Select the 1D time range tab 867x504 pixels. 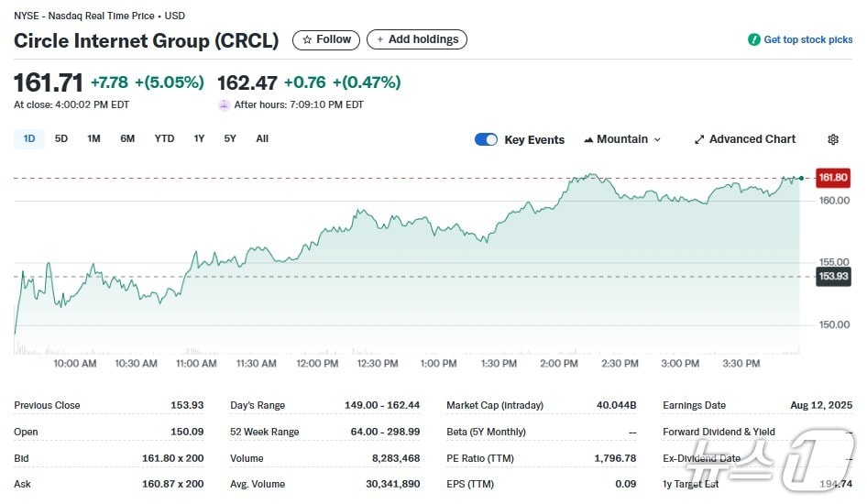(29, 138)
